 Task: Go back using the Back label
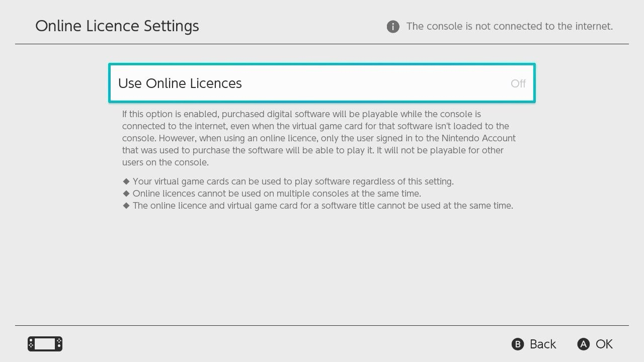click(542, 344)
